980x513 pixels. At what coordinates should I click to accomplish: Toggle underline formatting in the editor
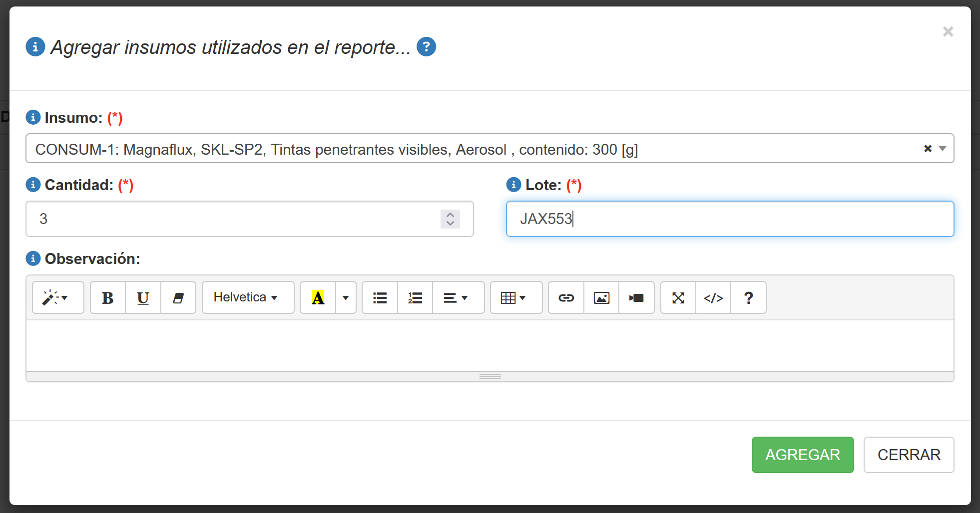click(x=143, y=298)
